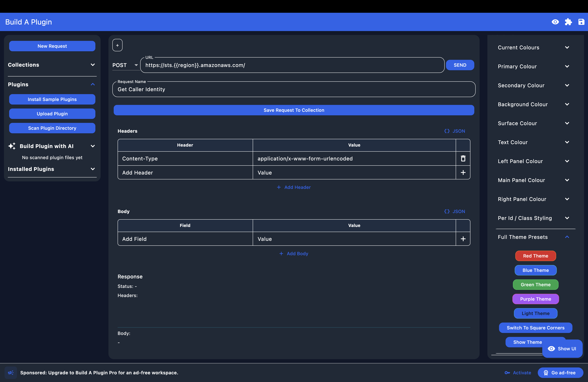
Task: Click the plus new tab icon
Action: tap(117, 45)
